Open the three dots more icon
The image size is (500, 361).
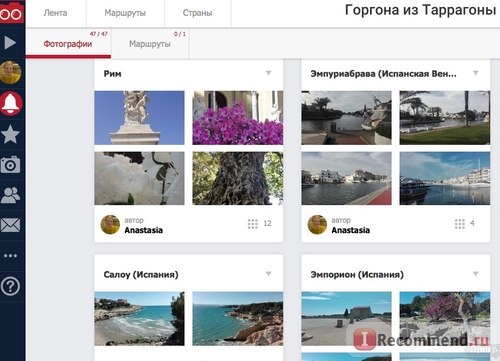pyautogui.click(x=10, y=256)
